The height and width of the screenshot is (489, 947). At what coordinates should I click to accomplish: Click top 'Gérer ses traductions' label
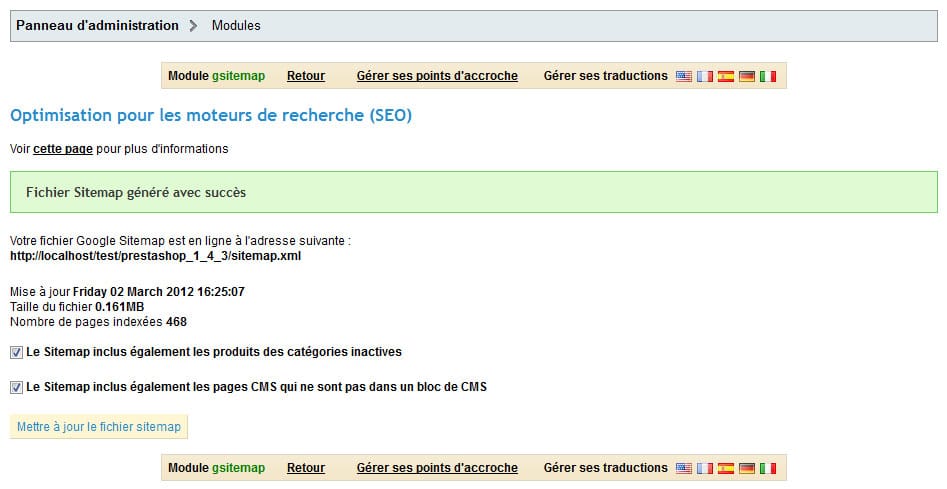click(606, 76)
